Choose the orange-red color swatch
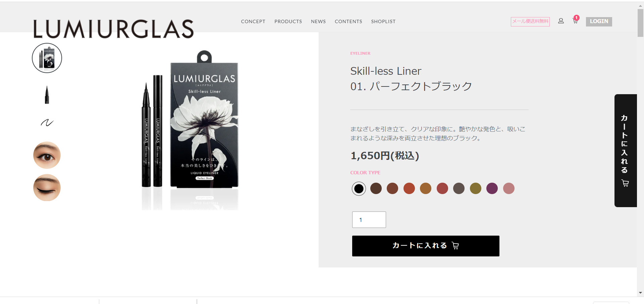The width and height of the screenshot is (644, 304). point(409,188)
